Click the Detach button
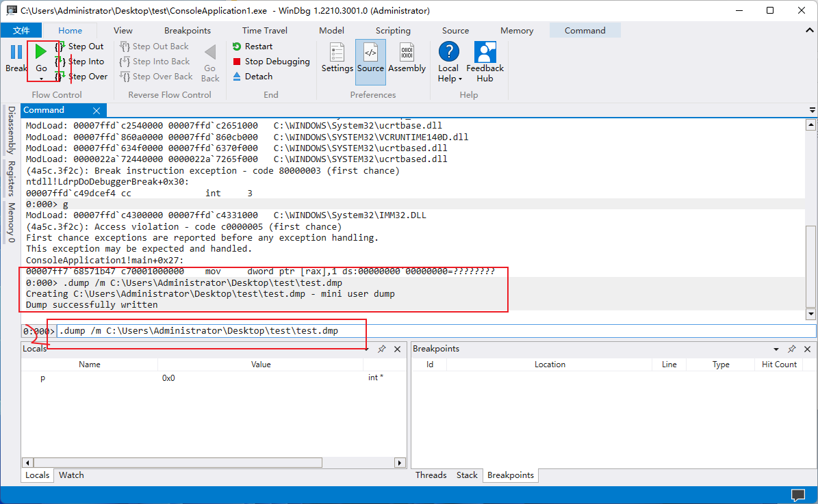 point(252,77)
